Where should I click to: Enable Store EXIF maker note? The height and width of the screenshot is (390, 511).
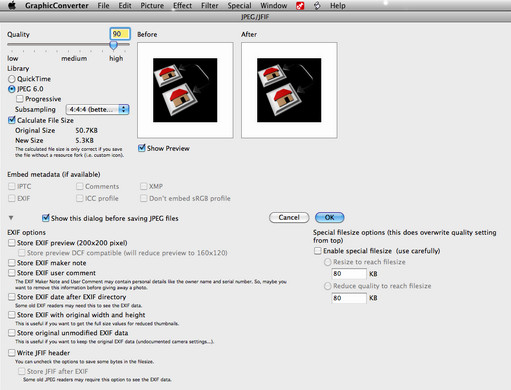tap(12, 263)
